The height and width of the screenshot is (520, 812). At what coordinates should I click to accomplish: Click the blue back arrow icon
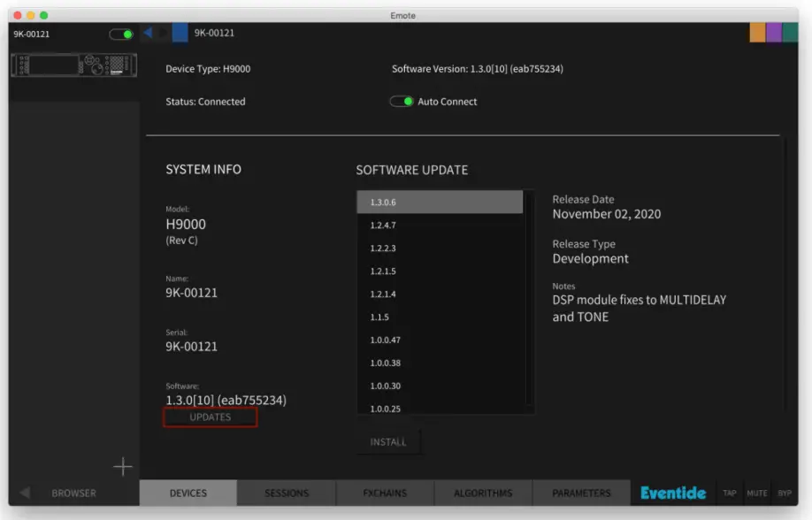point(148,34)
